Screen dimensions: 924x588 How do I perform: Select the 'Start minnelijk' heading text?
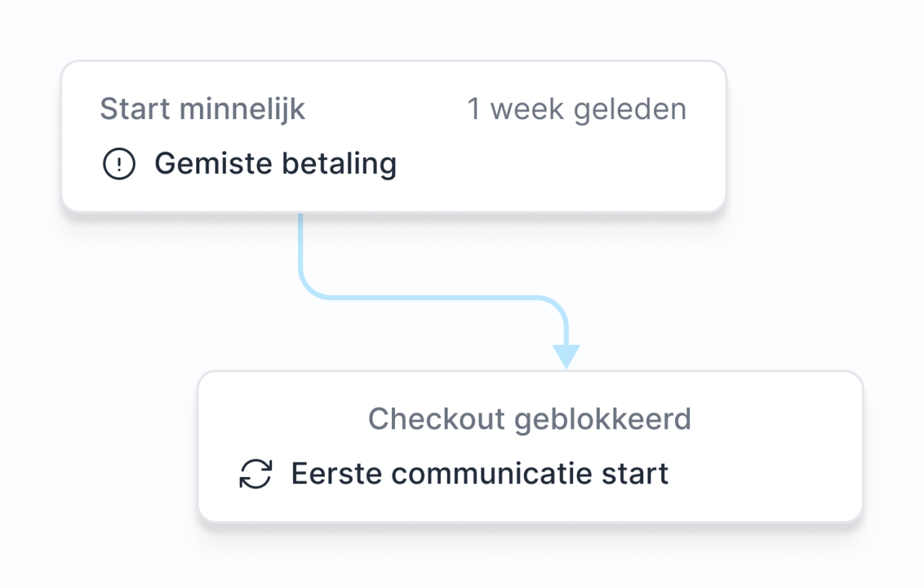point(202,110)
